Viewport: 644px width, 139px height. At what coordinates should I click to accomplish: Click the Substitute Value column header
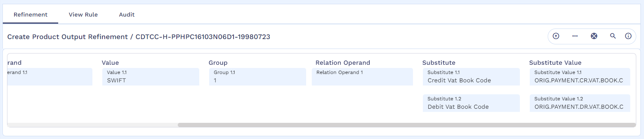coord(555,63)
